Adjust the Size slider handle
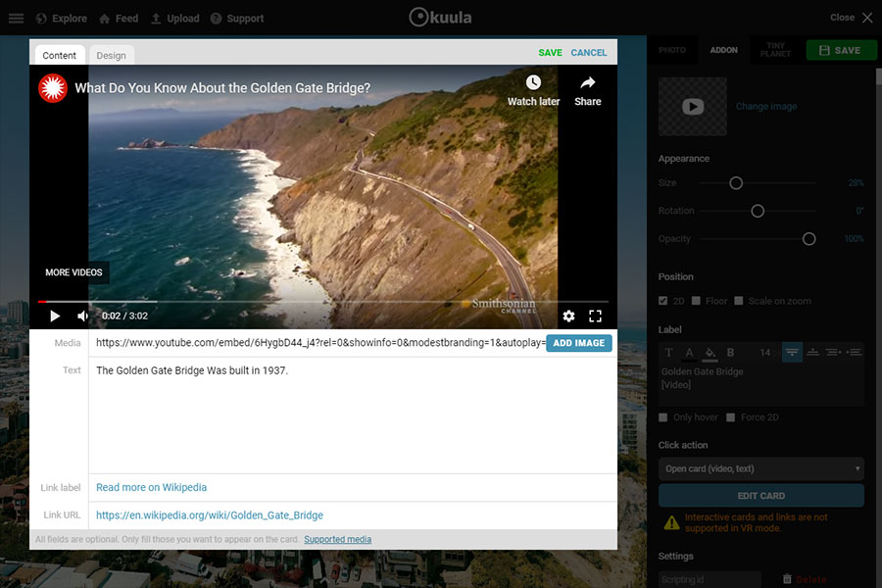Screen dimensions: 882x588 click(736, 183)
